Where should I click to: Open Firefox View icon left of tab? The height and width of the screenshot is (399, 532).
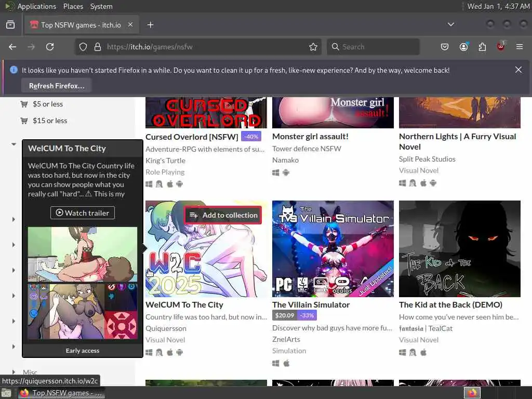[10, 25]
